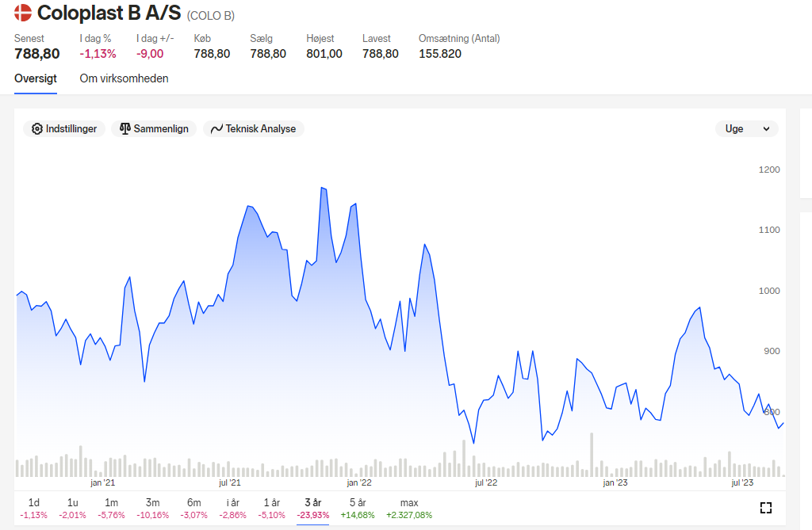Click the Højest value 801,00
This screenshot has width=812, height=530.
click(324, 54)
